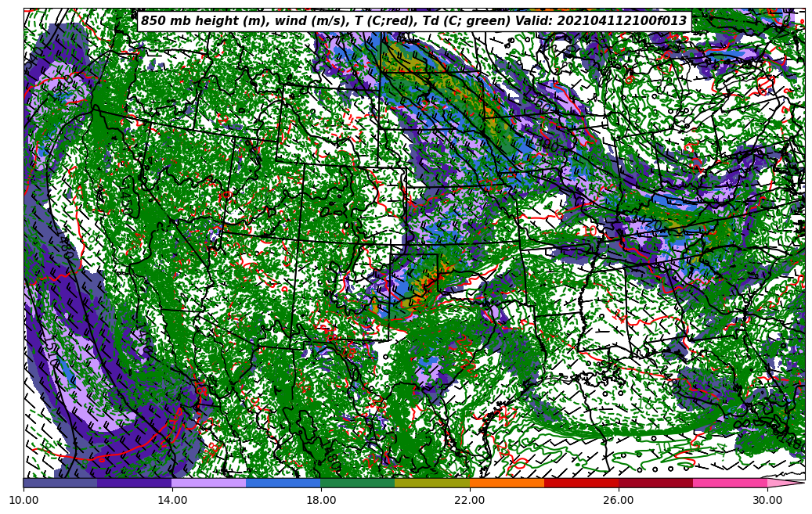Click the slate-blue colorbar segment starting at 10.00
The image size is (812, 514).
tap(60, 483)
